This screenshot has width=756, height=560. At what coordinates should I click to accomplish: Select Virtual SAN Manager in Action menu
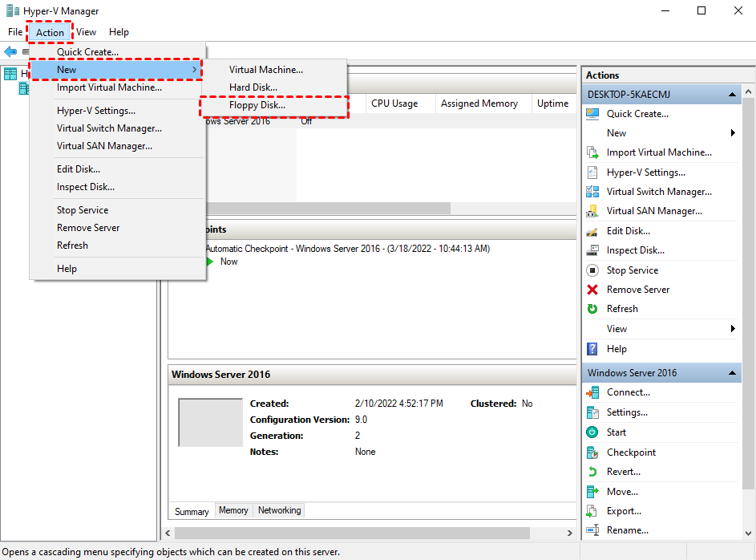118,146
